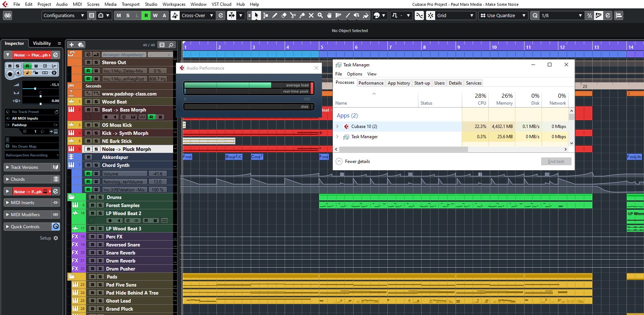This screenshot has height=315, width=644.
Task: Open the Quantize Panel e icon
Action: click(608, 15)
